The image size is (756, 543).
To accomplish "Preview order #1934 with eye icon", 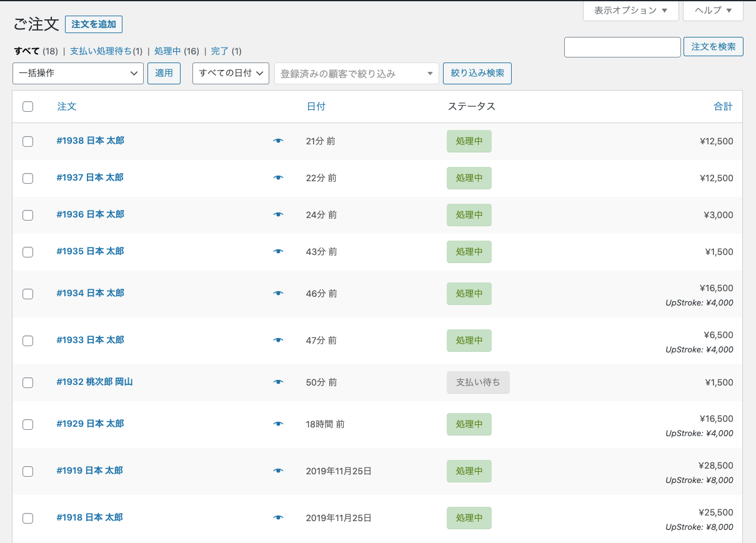I will click(x=278, y=294).
